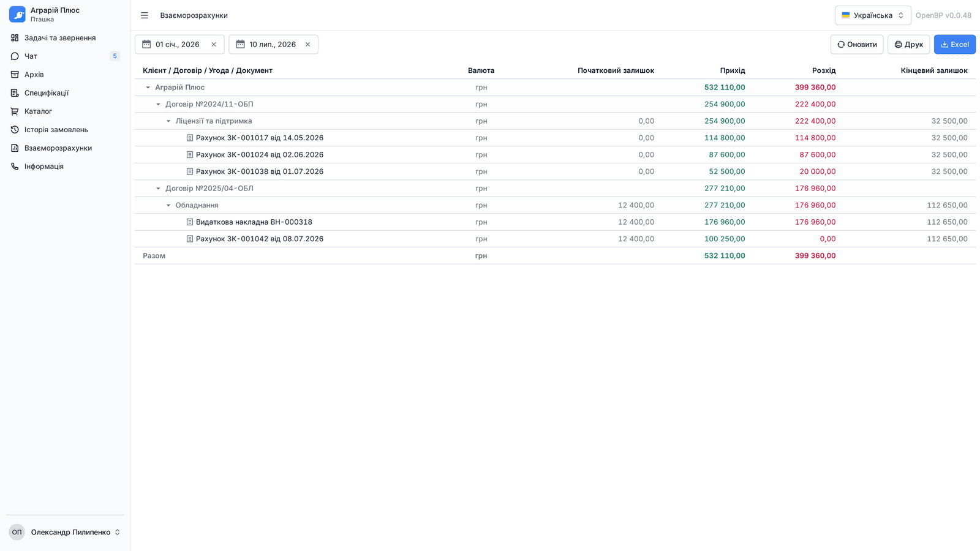Click Клієнт / Договір / Угода / Документ header
Viewport: 980px width, 551px height.
click(x=208, y=70)
